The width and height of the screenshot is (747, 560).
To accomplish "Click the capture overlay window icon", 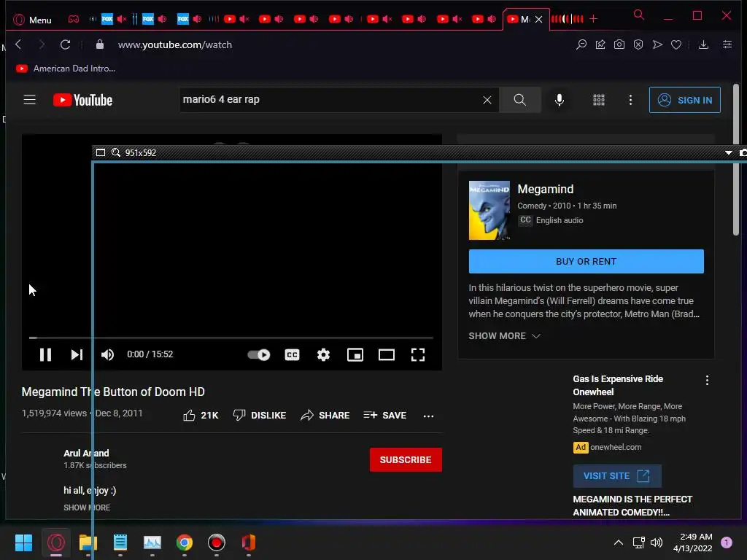I will (x=100, y=152).
